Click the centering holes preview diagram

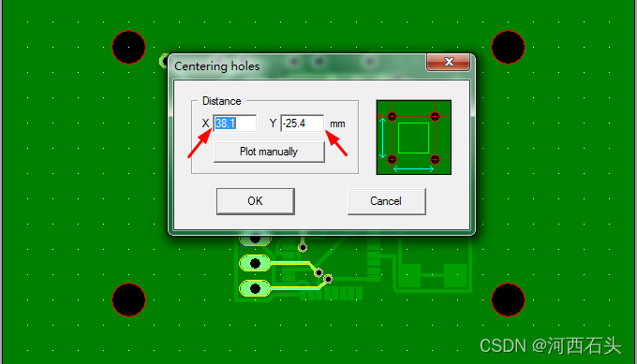pos(413,138)
